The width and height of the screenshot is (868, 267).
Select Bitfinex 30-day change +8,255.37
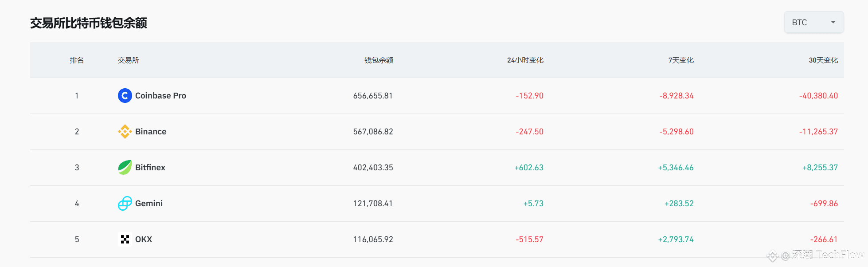click(x=820, y=168)
